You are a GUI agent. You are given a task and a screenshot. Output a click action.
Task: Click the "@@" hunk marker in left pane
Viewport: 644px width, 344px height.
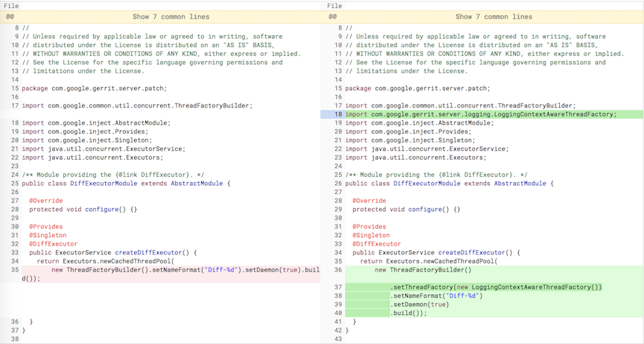pos(10,16)
